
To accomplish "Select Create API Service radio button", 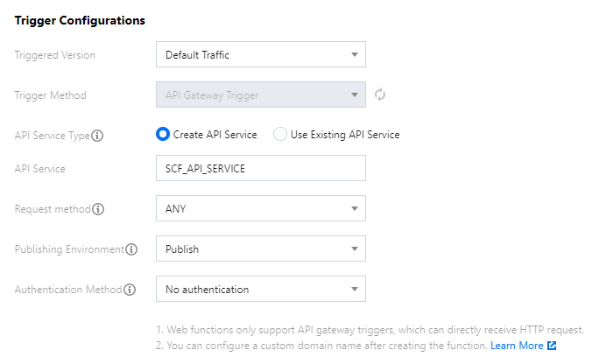I will pos(162,135).
